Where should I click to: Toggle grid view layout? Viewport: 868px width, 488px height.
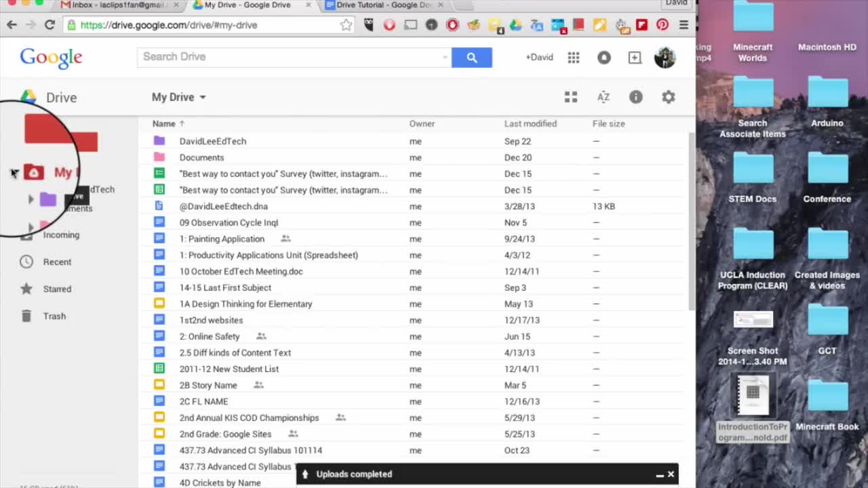pos(571,97)
